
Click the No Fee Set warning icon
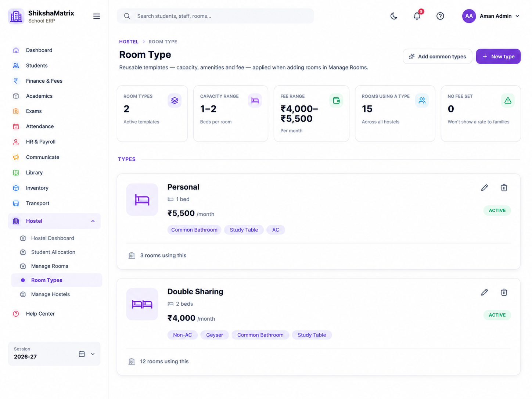pos(508,100)
